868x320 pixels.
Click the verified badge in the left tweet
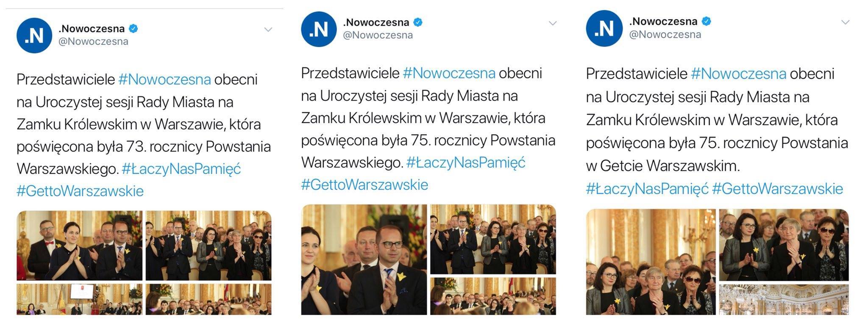[134, 29]
